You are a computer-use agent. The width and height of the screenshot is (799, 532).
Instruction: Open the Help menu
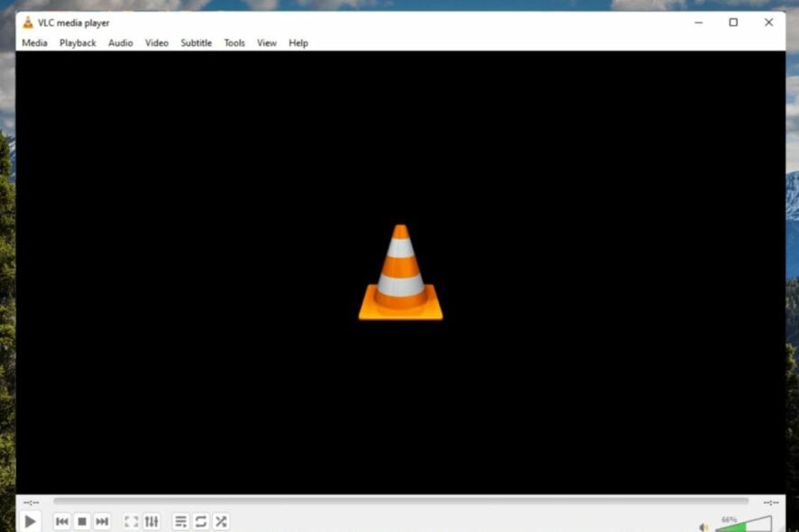point(298,42)
